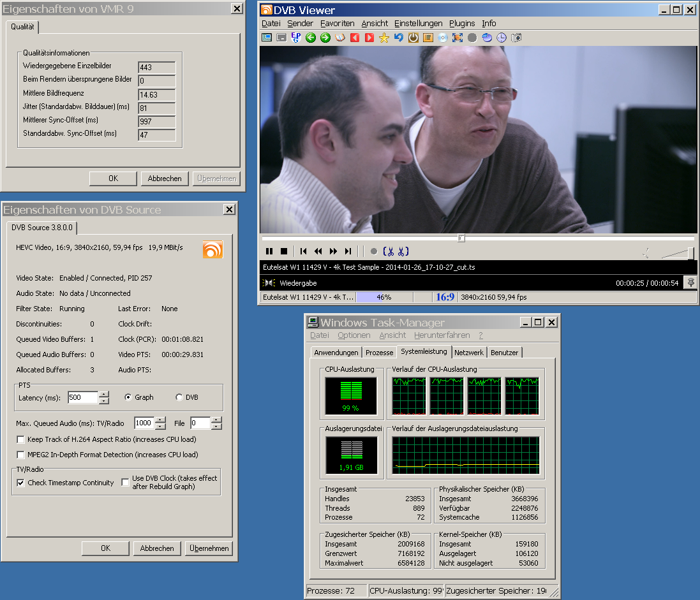Screen dimensions: 700x600
Task: Click the DVB logo in DVB Source dialog
Action: (212, 249)
